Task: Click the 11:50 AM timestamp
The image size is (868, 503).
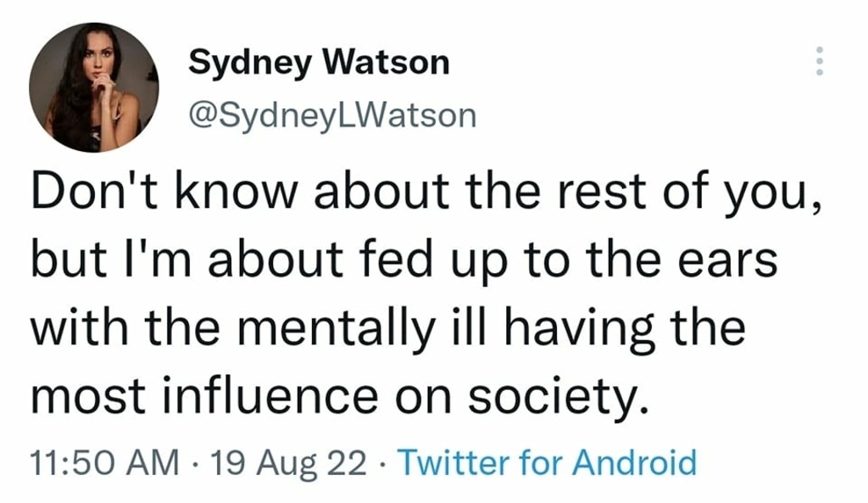Action: (103, 463)
